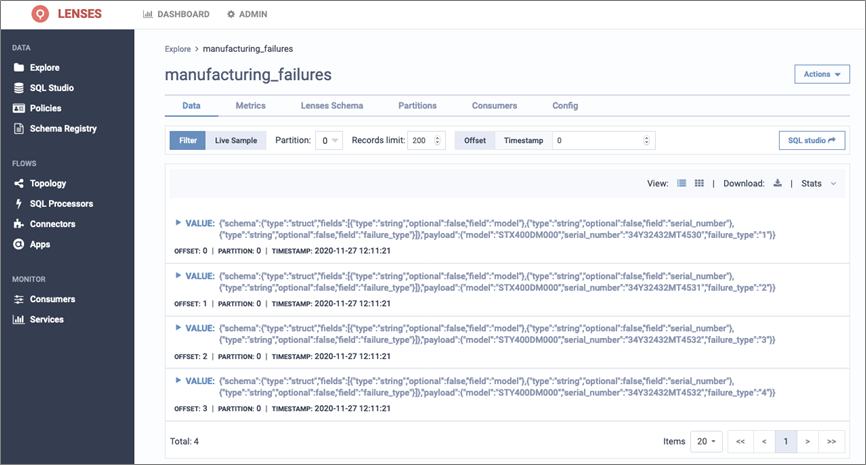The width and height of the screenshot is (866, 465).
Task: Open Schema Registry document icon
Action: (19, 129)
